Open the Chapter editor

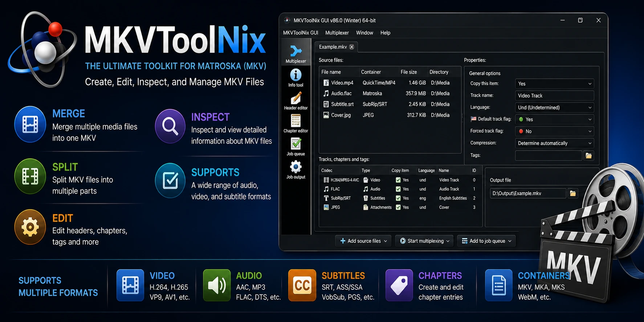coord(296,124)
